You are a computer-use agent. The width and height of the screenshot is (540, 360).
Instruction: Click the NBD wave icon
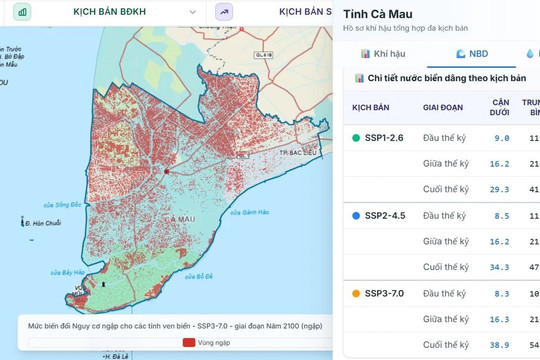(x=460, y=54)
